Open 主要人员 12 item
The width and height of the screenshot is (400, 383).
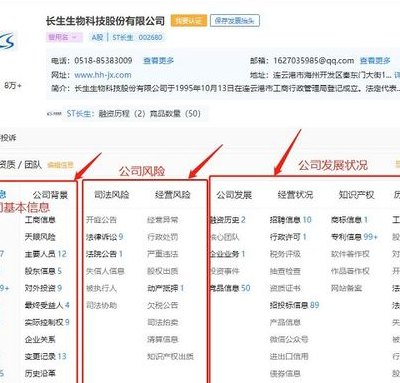(x=46, y=254)
